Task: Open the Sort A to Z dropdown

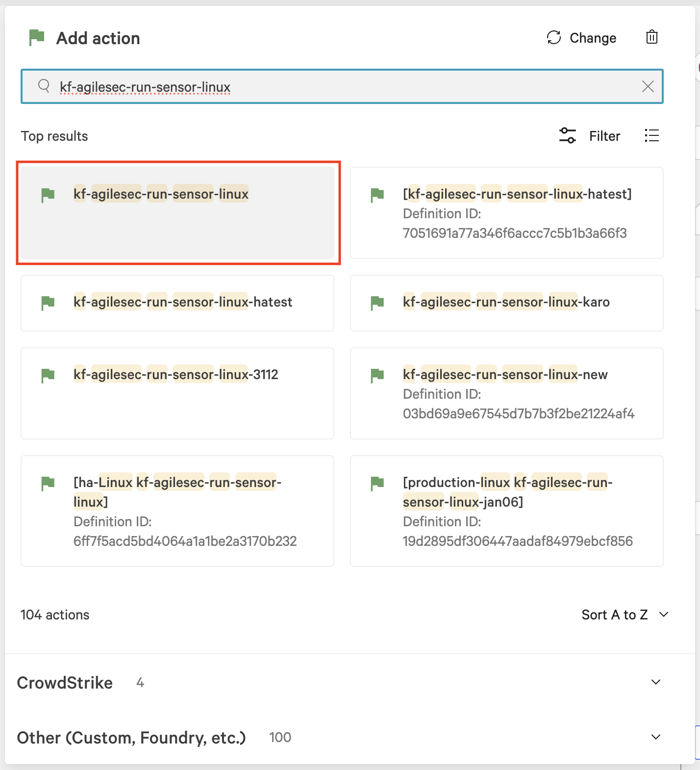Action: tap(625, 615)
